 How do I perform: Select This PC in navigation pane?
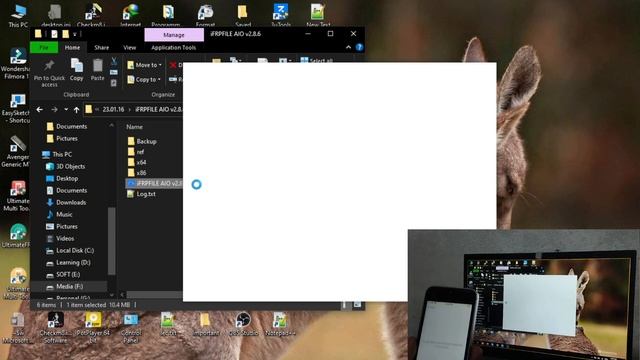point(57,154)
